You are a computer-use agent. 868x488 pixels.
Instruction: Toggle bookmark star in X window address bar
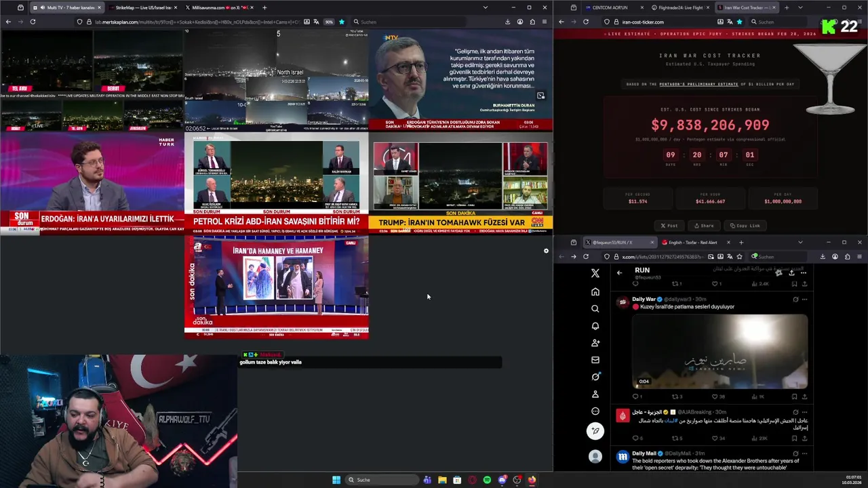click(739, 257)
